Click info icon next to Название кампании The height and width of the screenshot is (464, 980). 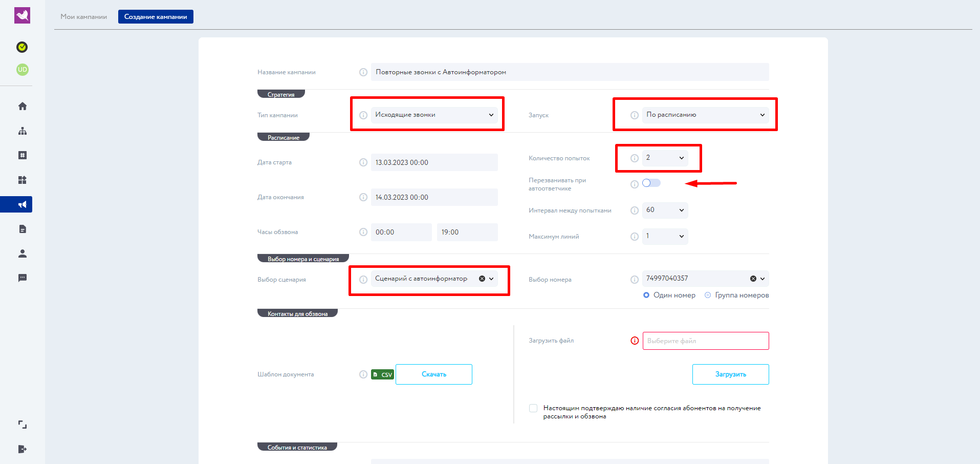coord(363,72)
